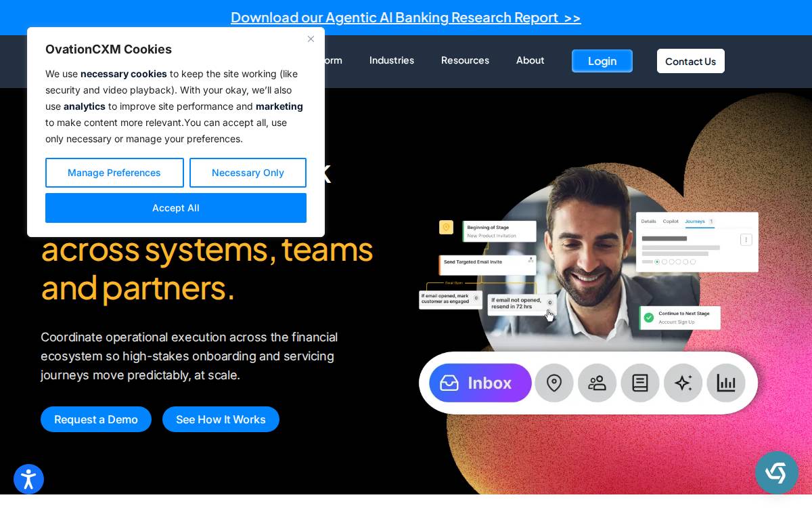This screenshot has width=812, height=508.
Task: Click the 'If email opened, mark customer as engaged' card
Action: click(450, 299)
